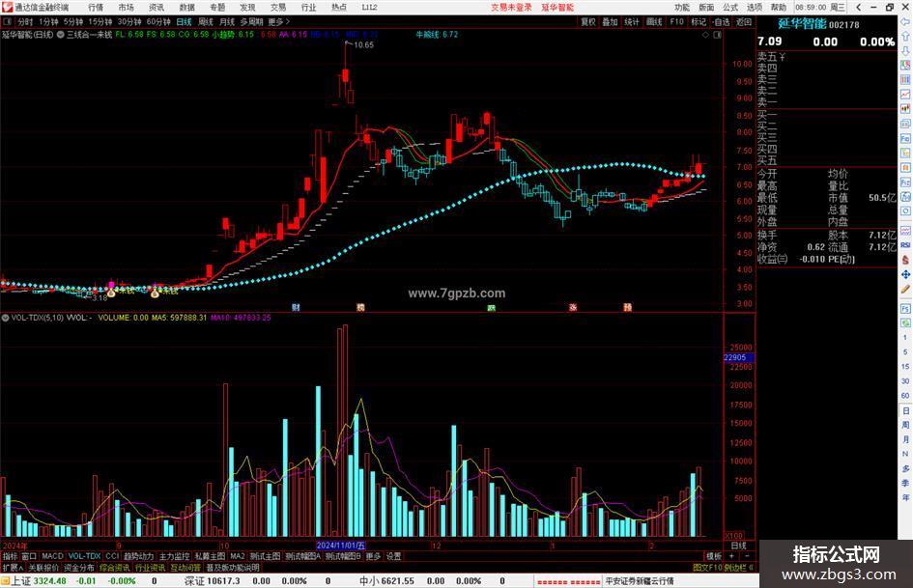Click the 标记 mark button
This screenshot has width=913, height=588.
pyautogui.click(x=699, y=21)
